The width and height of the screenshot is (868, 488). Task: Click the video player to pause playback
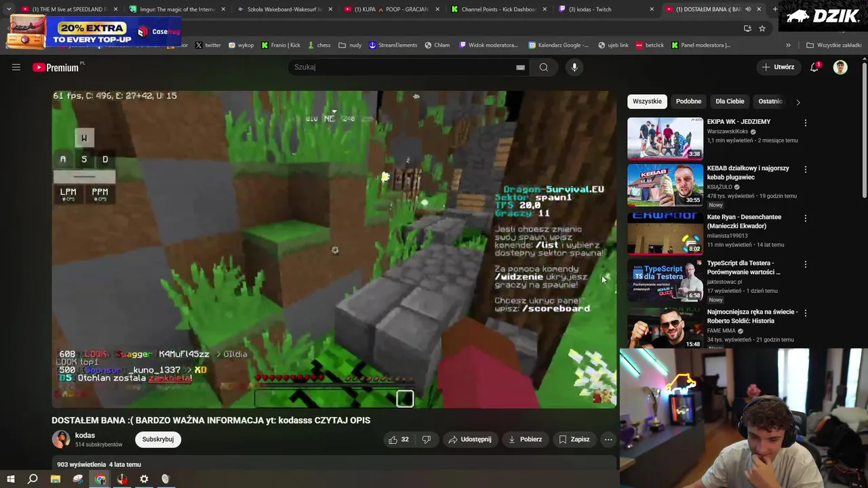[x=334, y=249]
